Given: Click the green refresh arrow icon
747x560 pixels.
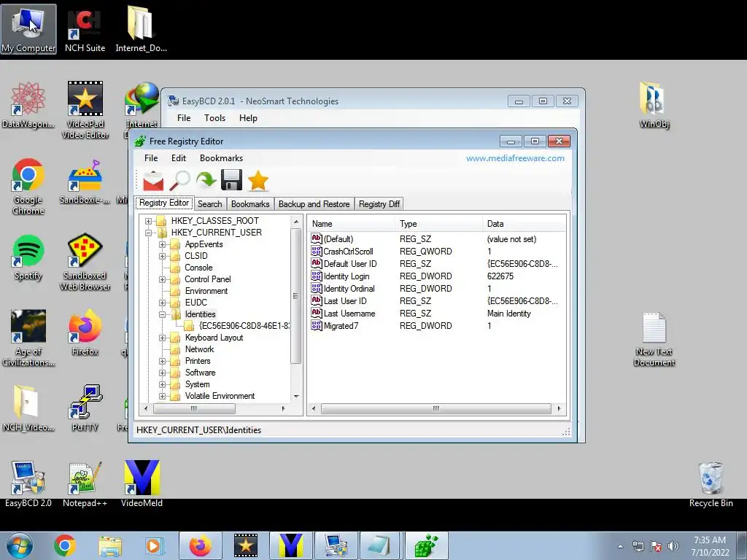Looking at the screenshot, I should [x=206, y=181].
